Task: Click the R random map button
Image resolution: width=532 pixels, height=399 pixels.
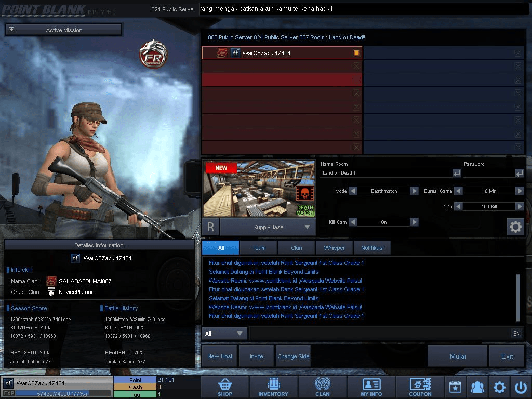Action: point(211,227)
